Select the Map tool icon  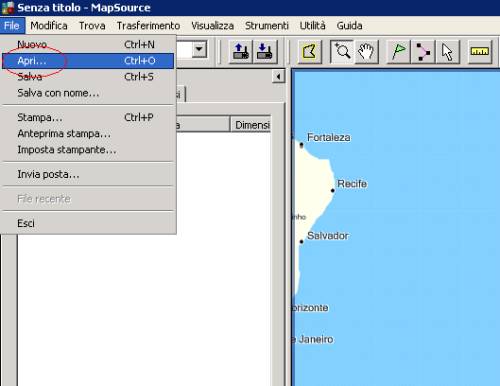tap(310, 52)
